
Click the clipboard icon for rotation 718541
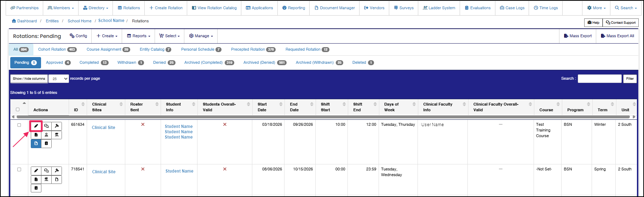coord(36,188)
